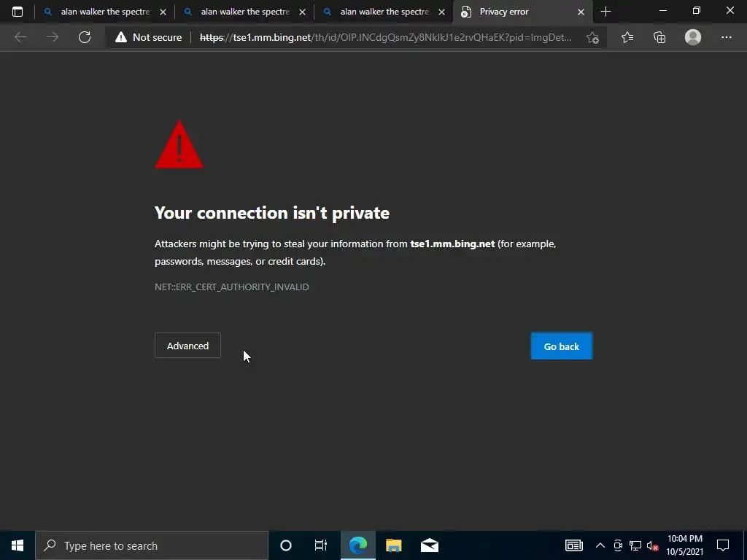Open the News and interests icon
This screenshot has height=560, width=747.
pyautogui.click(x=573, y=545)
